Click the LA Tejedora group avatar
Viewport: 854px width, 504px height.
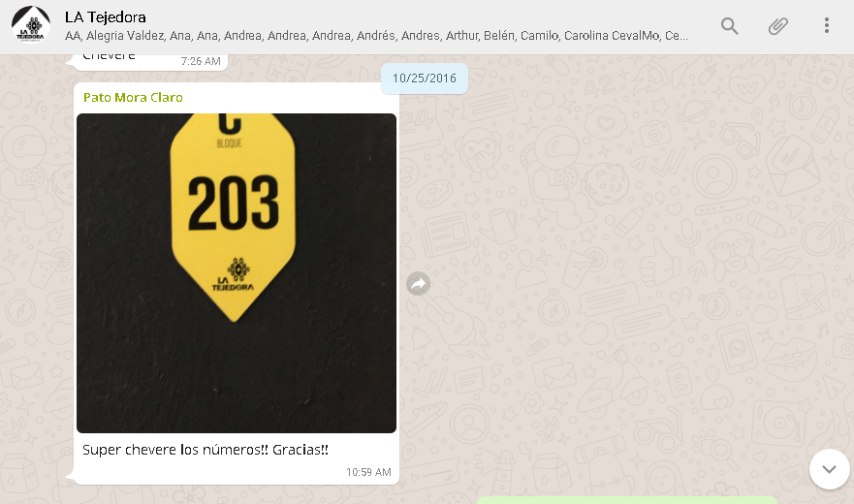pos(31,24)
